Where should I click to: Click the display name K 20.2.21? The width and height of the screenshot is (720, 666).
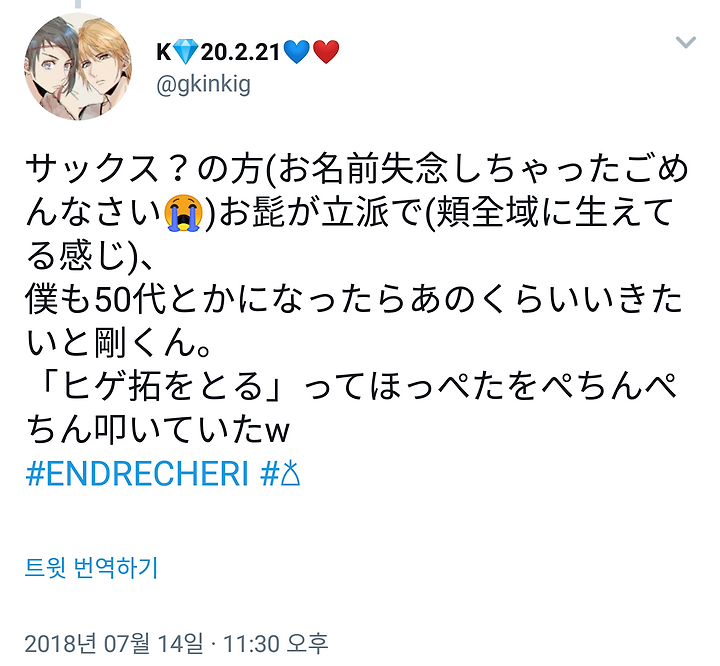pyautogui.click(x=248, y=51)
